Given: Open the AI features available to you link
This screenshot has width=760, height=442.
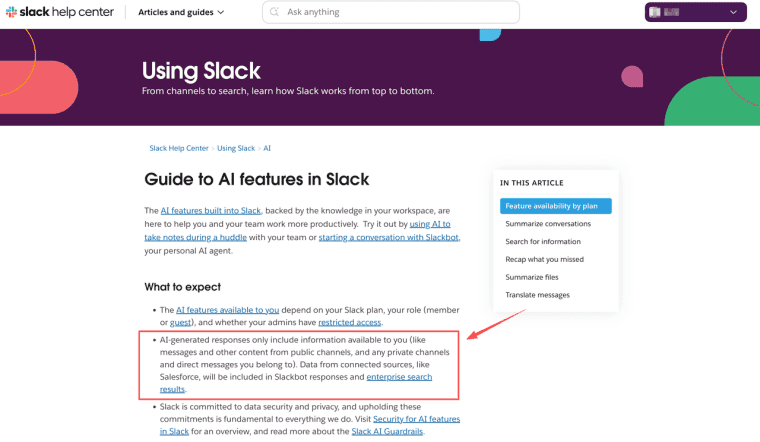Looking at the screenshot, I should tap(227, 310).
